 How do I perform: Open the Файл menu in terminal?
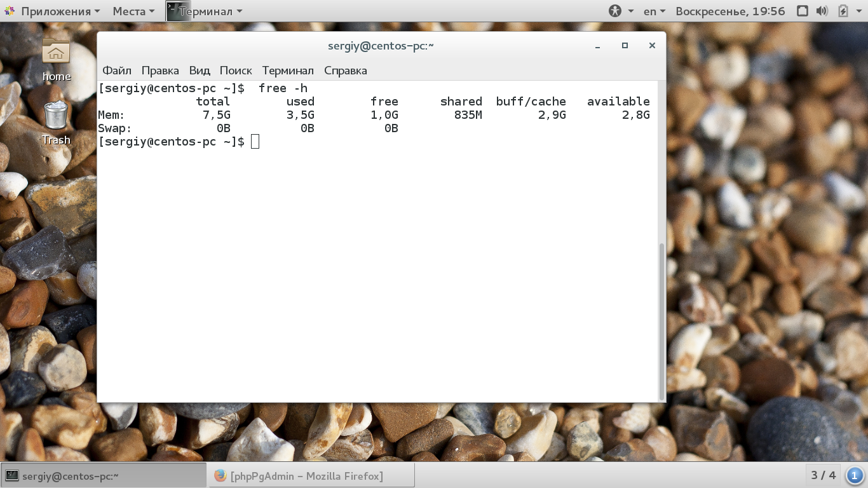(117, 71)
